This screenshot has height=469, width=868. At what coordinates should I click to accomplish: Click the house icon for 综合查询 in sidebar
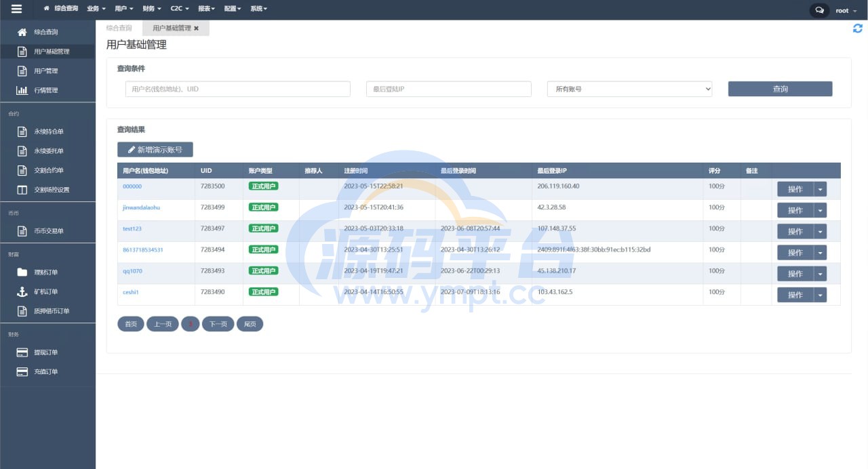[x=22, y=32]
